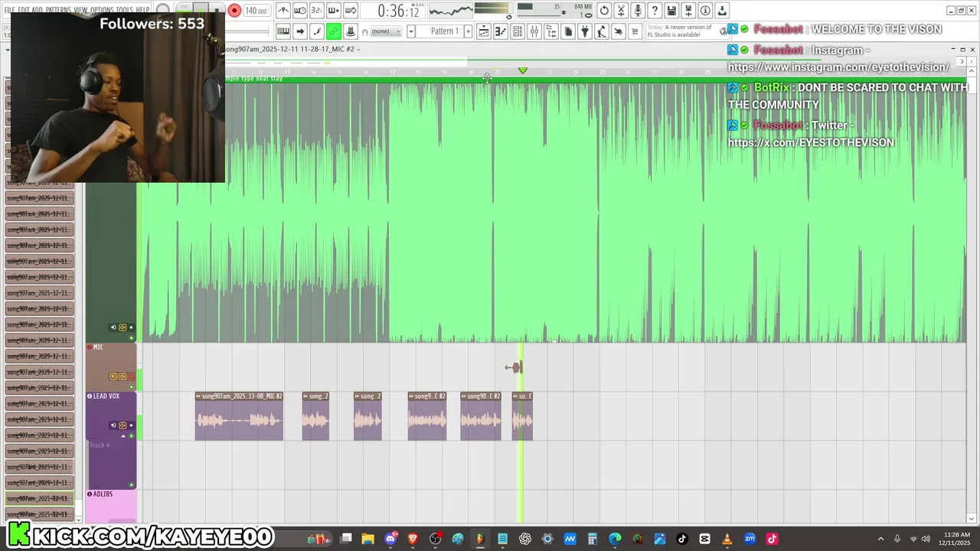The width and height of the screenshot is (980, 551).
Task: Open menu of song907am_2025..13-08_MIC #2 clip
Action: point(198,396)
